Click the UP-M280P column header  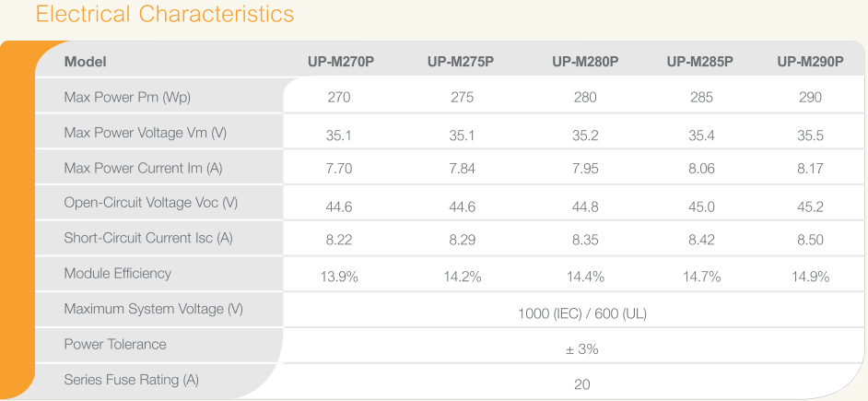tap(585, 62)
